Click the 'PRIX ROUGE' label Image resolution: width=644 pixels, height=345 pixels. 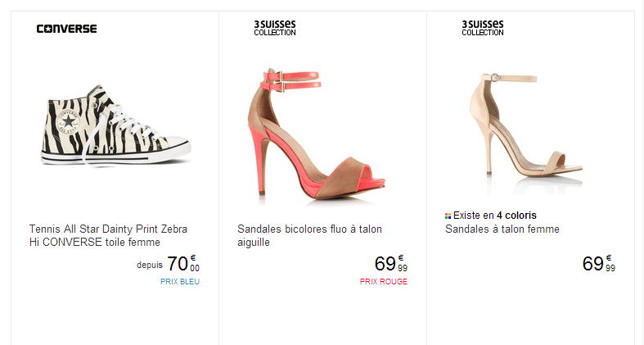click(x=384, y=282)
